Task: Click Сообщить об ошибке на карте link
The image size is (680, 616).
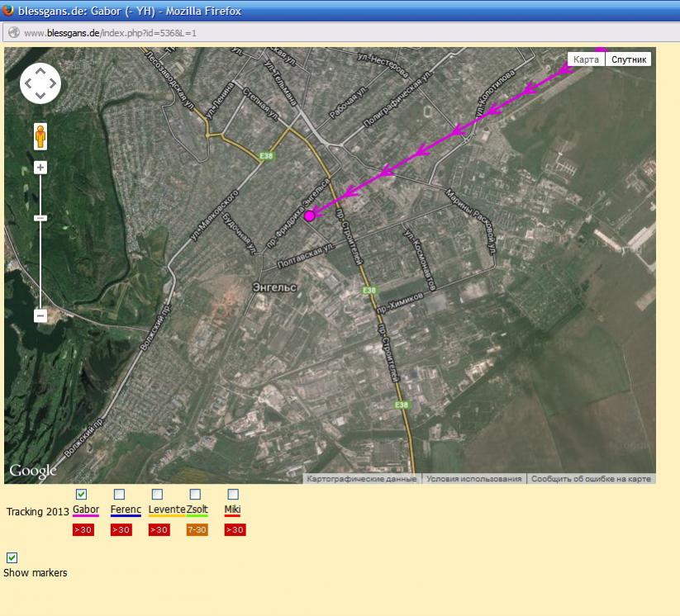Action: (x=591, y=479)
